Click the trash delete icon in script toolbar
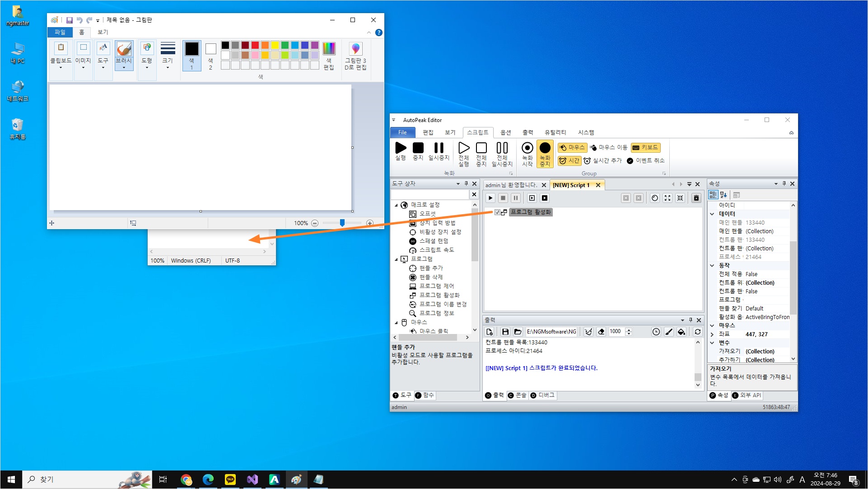Screen dimensions: 868x489 [x=696, y=198]
